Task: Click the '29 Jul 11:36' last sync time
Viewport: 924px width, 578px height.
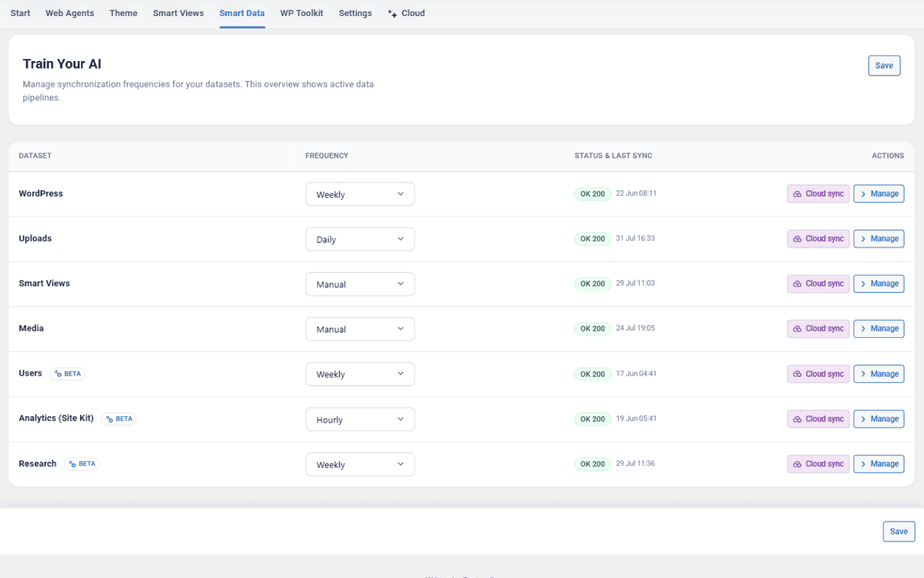Action: point(635,464)
